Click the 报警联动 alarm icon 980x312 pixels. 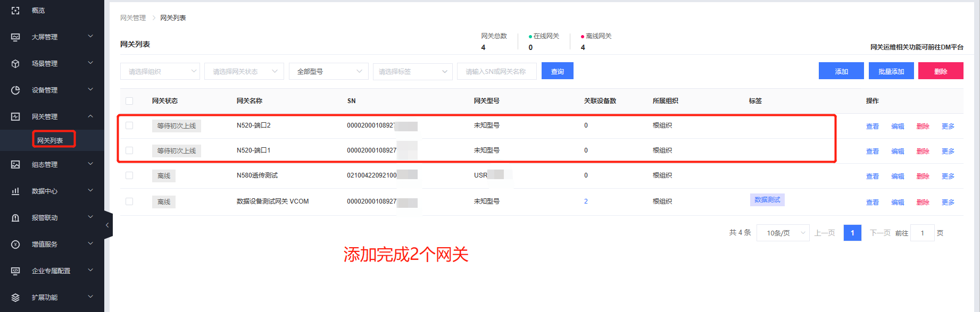15,218
